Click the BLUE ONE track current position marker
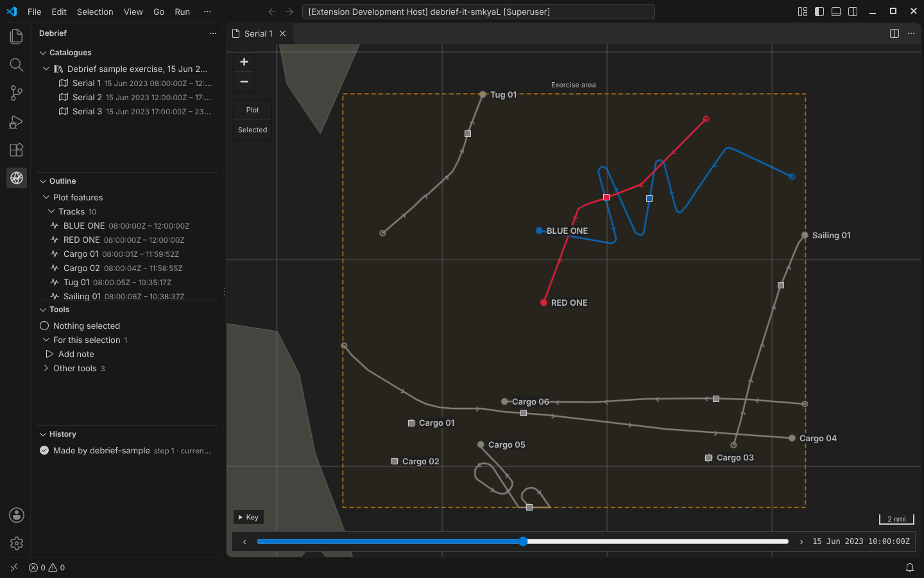 click(649, 198)
